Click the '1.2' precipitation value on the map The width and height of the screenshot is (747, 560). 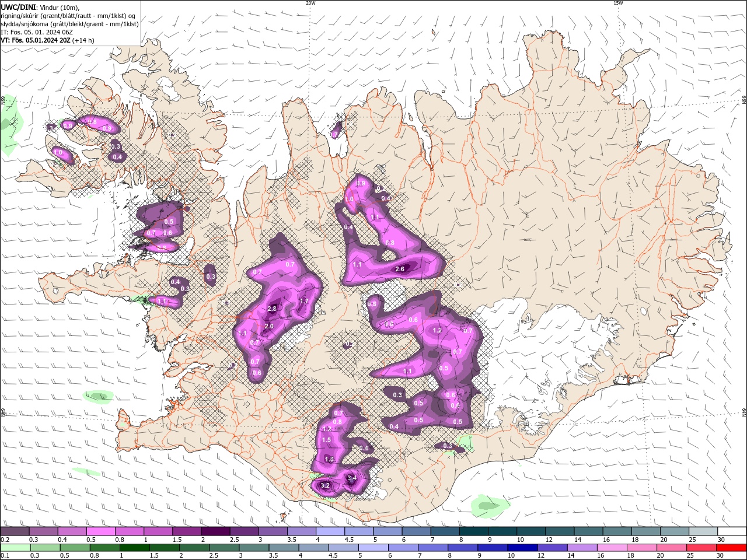pyautogui.click(x=437, y=330)
